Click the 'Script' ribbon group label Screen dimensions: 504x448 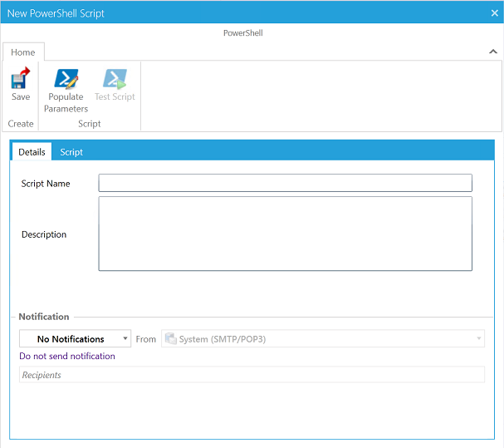click(90, 124)
